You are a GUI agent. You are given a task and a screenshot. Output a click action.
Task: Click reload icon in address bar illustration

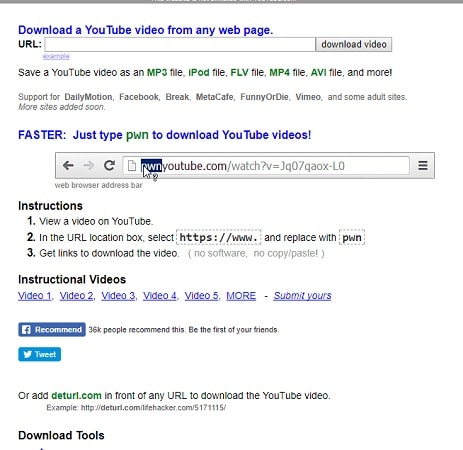pos(109,165)
